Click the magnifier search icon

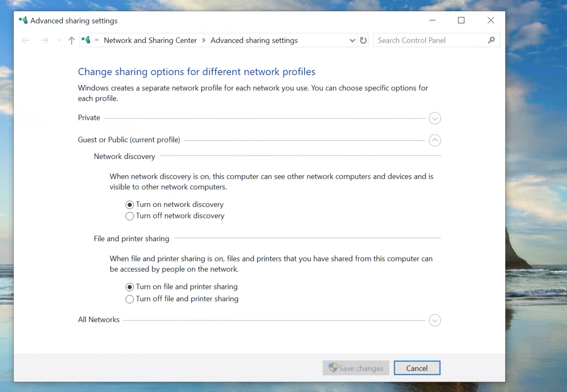(491, 40)
